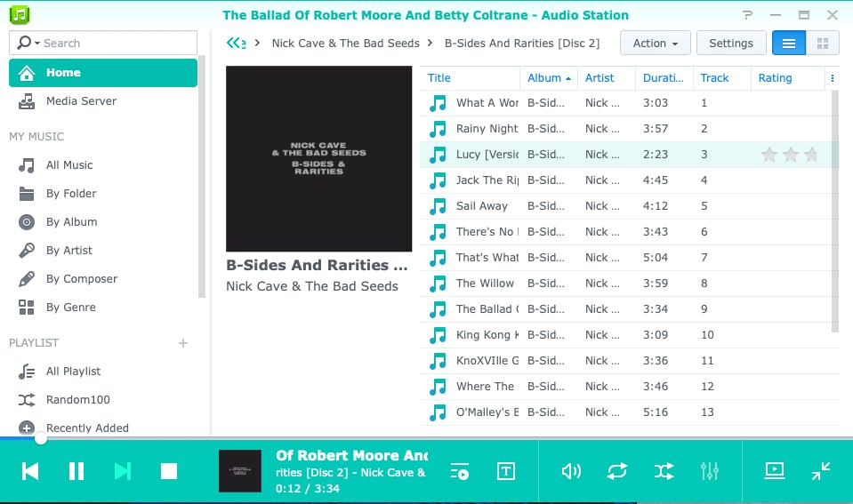Switch to mini player mode

(x=821, y=471)
